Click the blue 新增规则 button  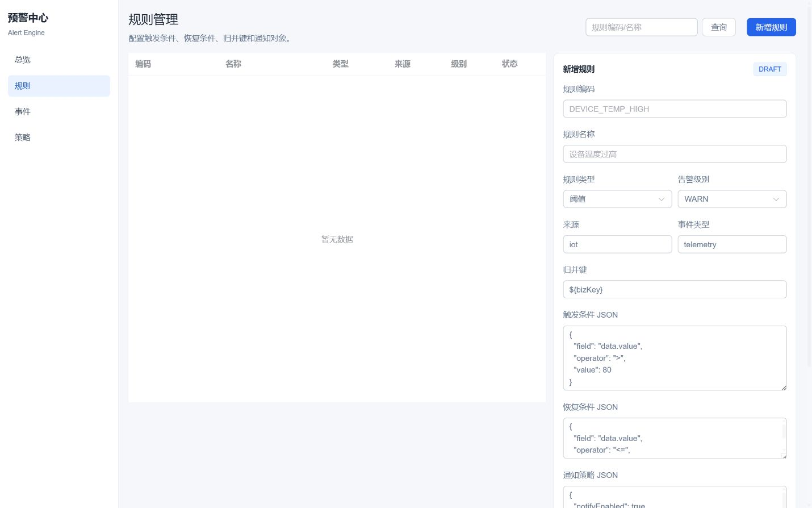click(x=771, y=27)
